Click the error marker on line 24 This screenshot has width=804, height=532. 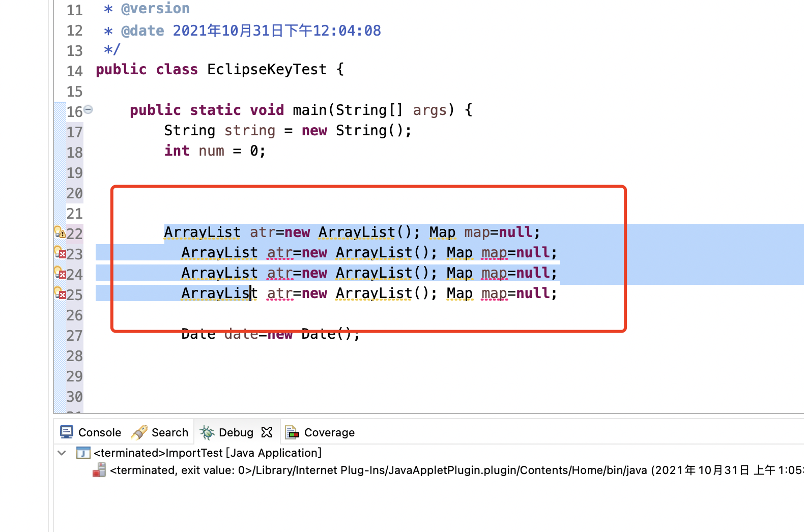[60, 273]
